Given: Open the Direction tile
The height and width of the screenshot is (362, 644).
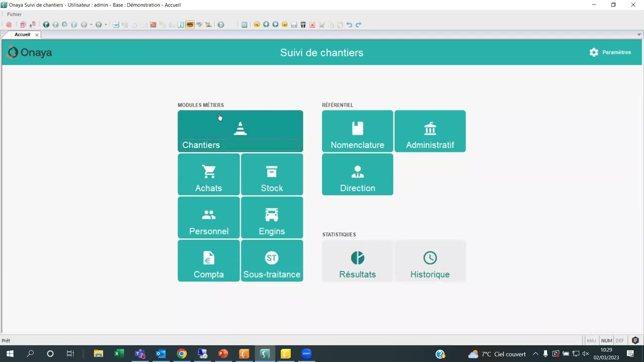Looking at the screenshot, I should pos(357,174).
